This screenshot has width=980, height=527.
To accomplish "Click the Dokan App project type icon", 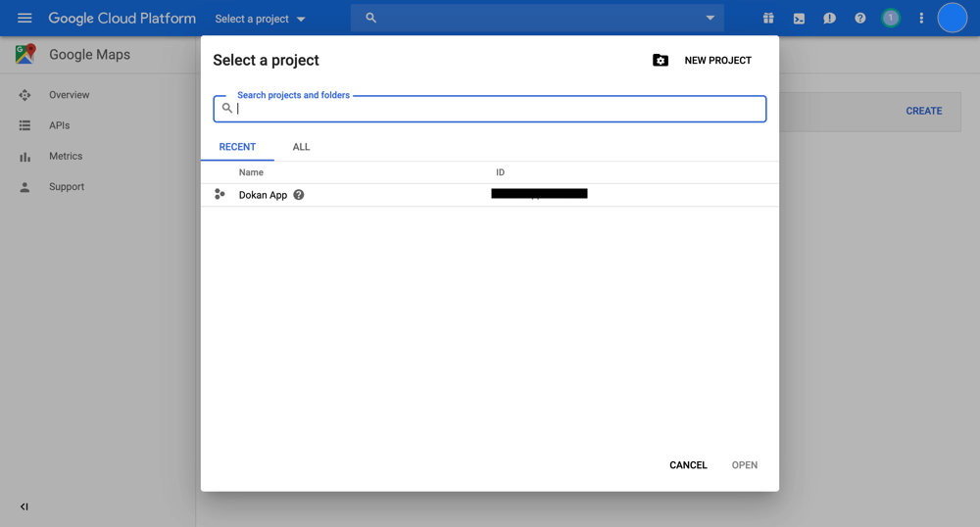I will click(x=220, y=194).
